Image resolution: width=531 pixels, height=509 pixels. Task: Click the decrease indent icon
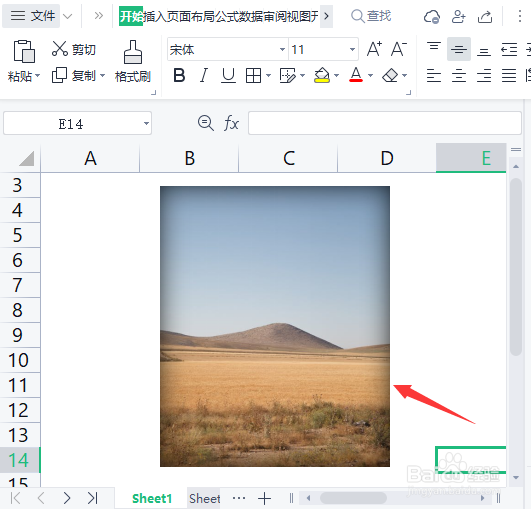tap(509, 49)
